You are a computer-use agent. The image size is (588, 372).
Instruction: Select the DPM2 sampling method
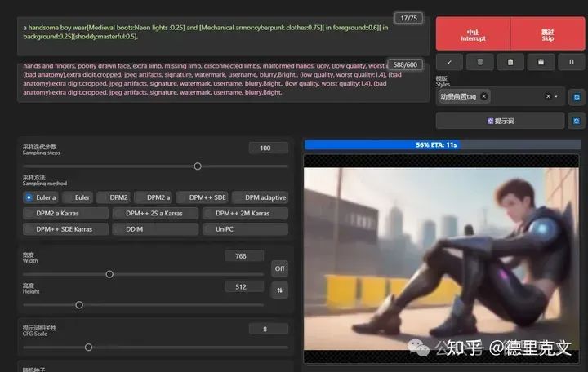114,197
